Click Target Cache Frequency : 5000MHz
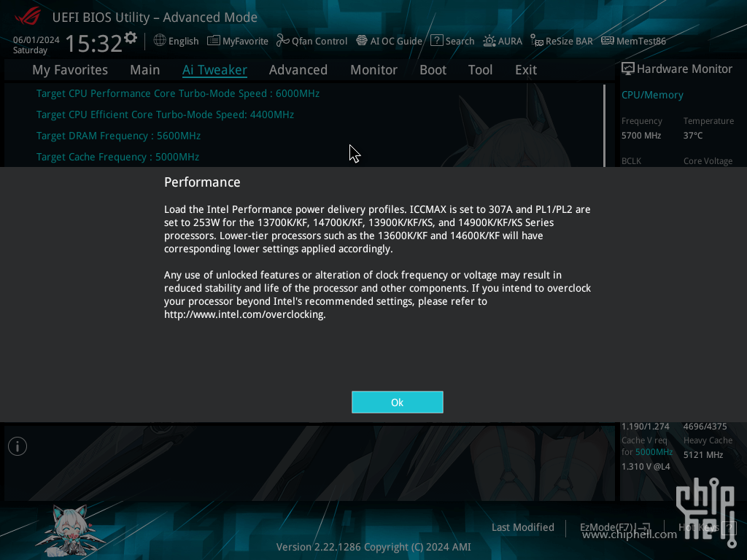The image size is (747, 560). pos(117,157)
